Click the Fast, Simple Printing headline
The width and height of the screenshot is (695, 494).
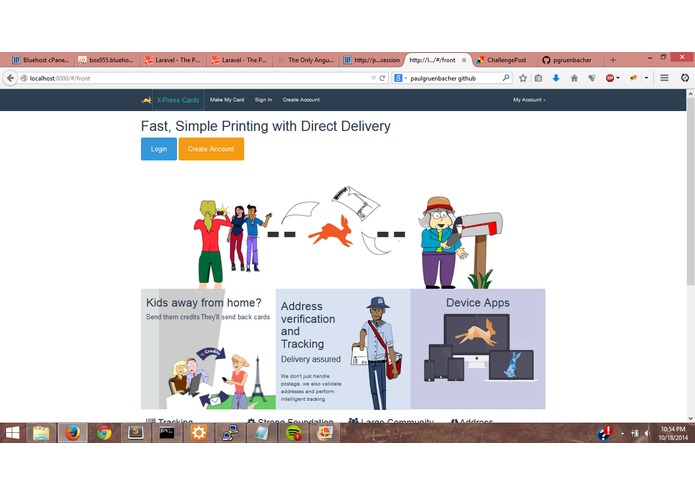click(266, 126)
